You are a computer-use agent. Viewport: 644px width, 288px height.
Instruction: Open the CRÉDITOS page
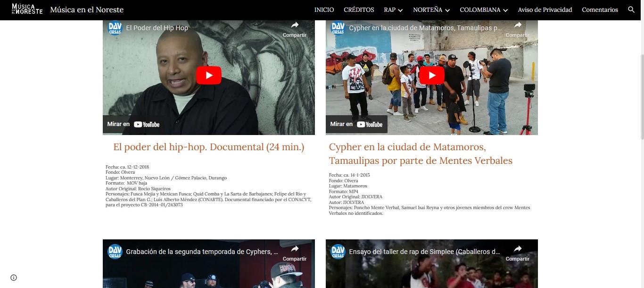coord(359,10)
